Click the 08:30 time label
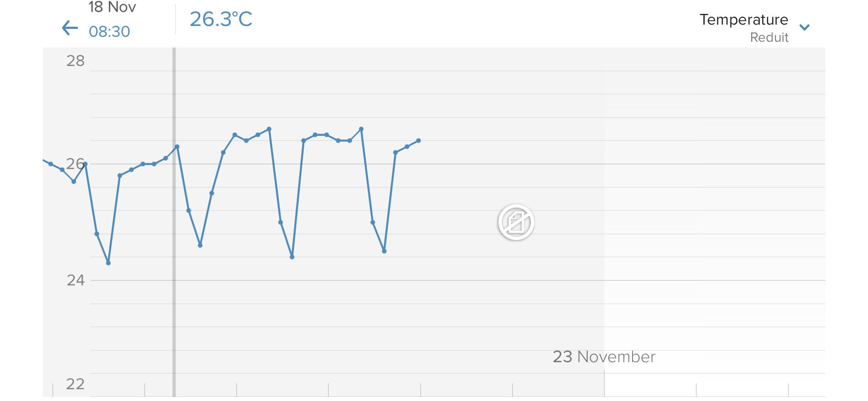The height and width of the screenshot is (401, 868). tap(109, 32)
